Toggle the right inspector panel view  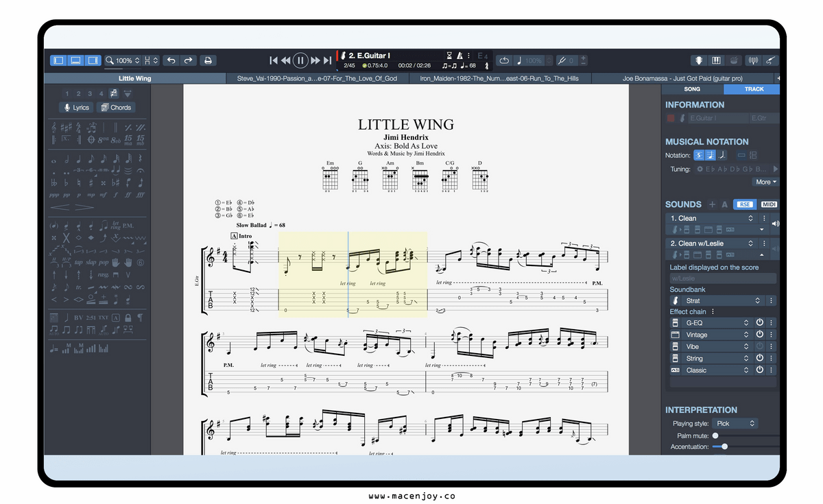[93, 60]
